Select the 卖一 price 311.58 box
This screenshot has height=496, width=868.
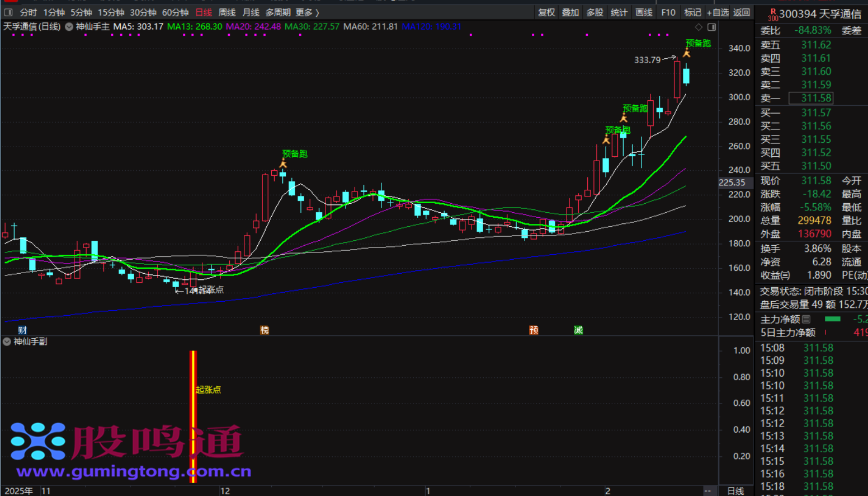click(x=811, y=99)
